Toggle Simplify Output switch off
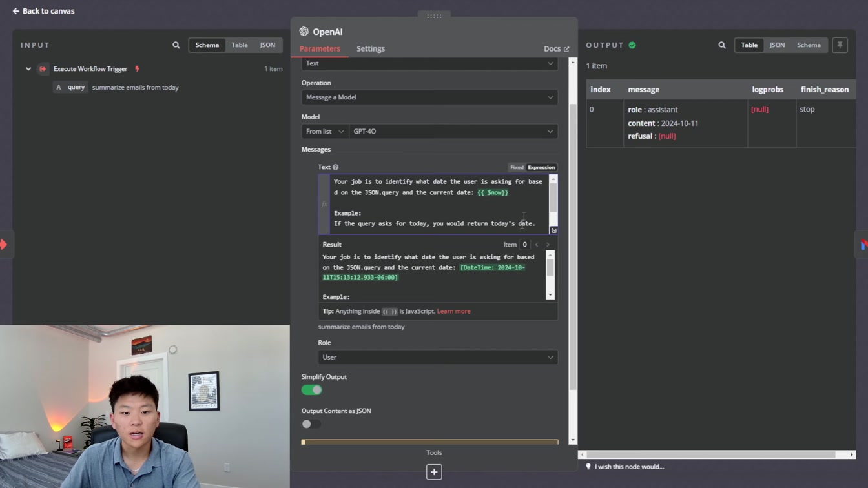The image size is (868, 488). coord(312,390)
